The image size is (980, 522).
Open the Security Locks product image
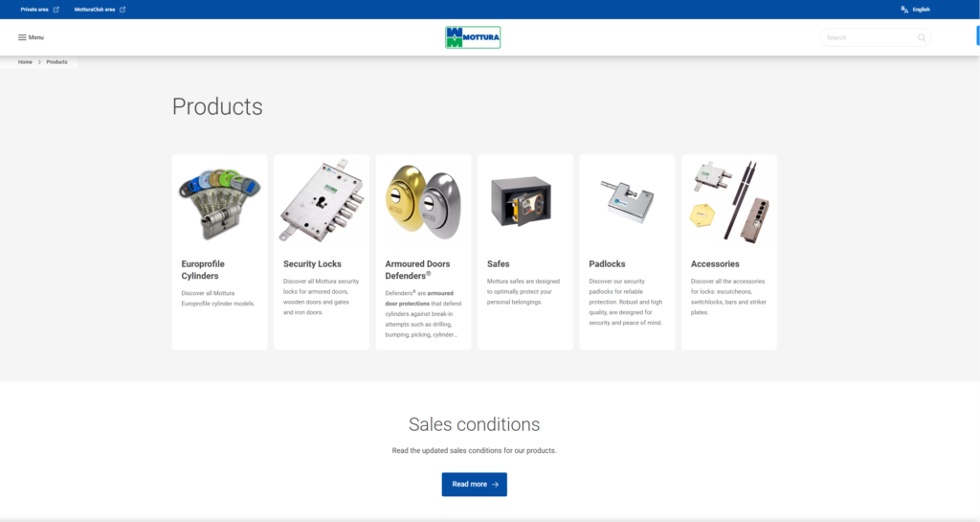coord(322,200)
